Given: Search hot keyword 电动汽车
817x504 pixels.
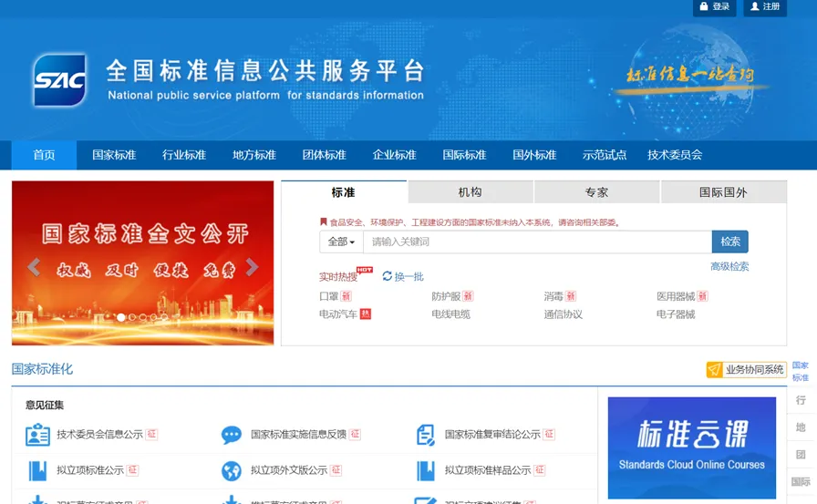Looking at the screenshot, I should (x=338, y=314).
